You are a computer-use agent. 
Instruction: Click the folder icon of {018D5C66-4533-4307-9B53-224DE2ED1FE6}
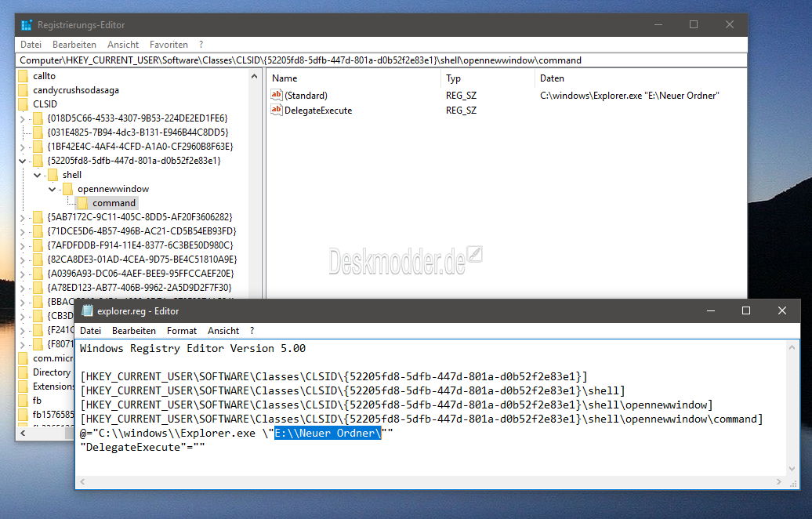[x=38, y=118]
